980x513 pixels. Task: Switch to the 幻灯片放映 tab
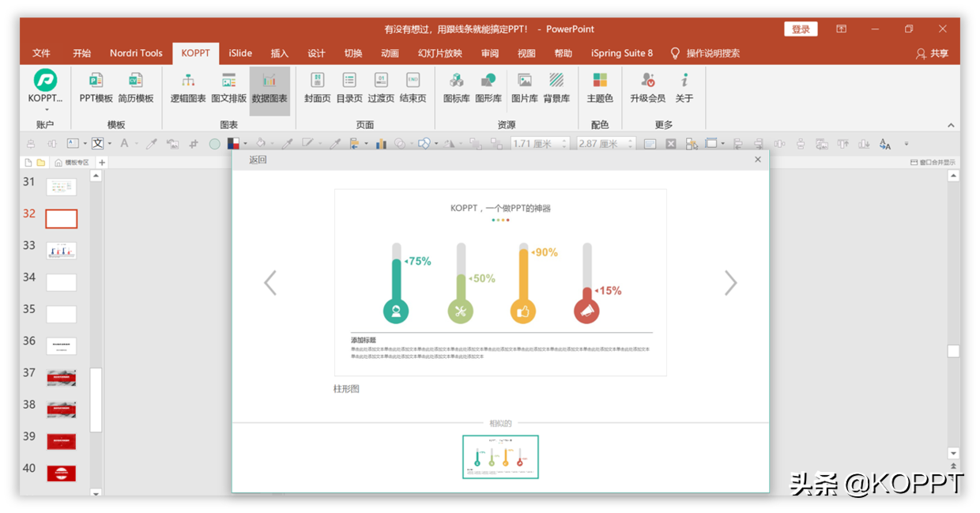(440, 53)
